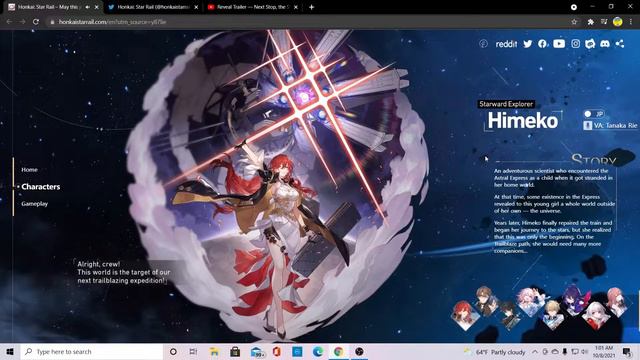The image size is (640, 360).
Task: Select Characters in the side navigation
Action: tap(40, 187)
